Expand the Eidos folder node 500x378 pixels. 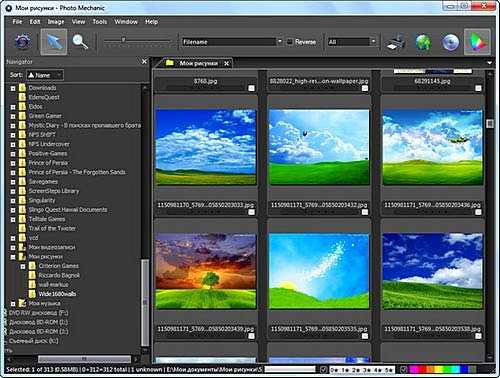coord(13,107)
